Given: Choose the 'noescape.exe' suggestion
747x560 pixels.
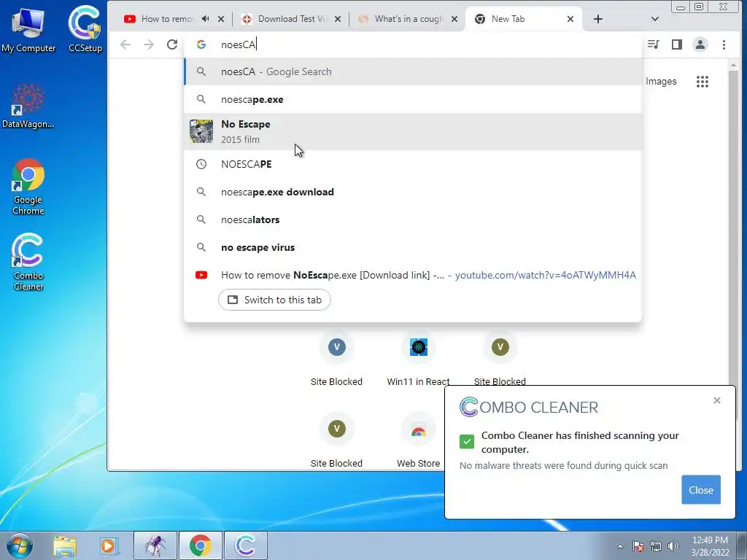Looking at the screenshot, I should tap(413, 99).
